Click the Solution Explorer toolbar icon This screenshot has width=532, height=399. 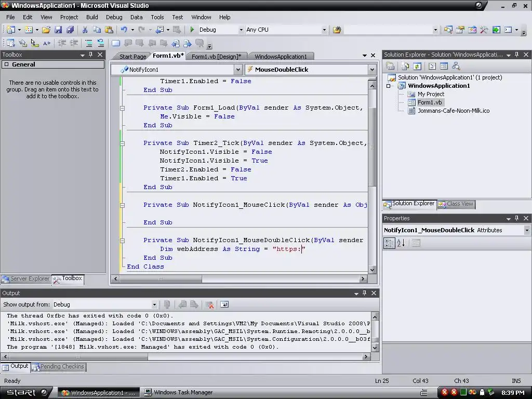tap(448, 30)
